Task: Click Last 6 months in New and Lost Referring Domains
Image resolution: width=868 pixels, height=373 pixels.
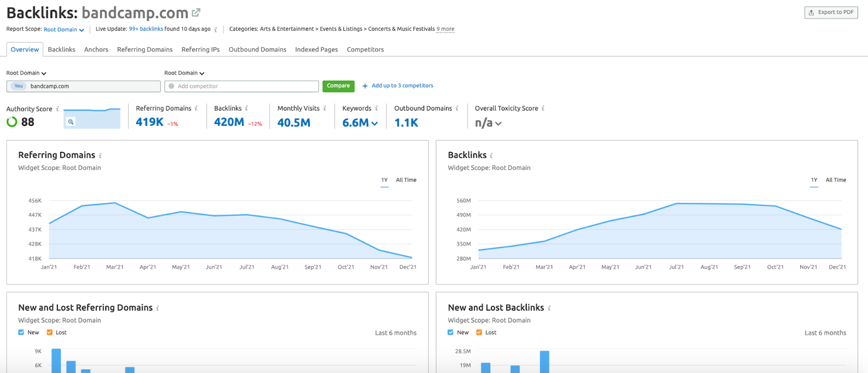Action: pos(395,333)
